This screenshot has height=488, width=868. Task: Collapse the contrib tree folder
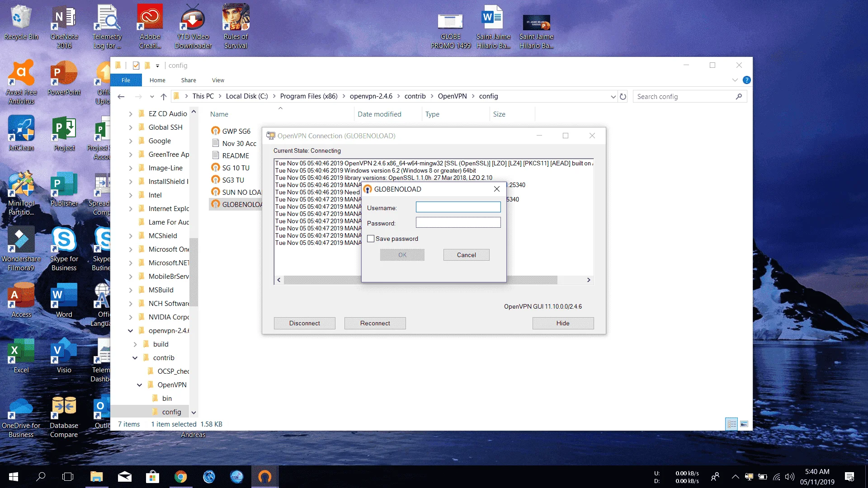coord(135,358)
